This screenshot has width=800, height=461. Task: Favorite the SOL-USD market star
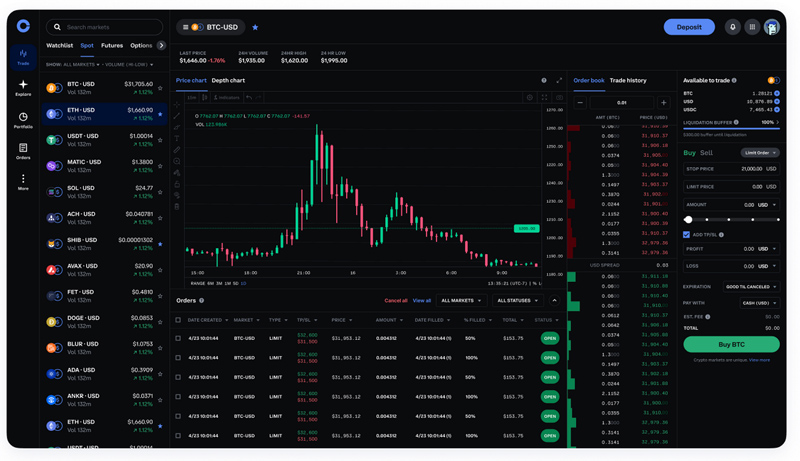coord(160,192)
